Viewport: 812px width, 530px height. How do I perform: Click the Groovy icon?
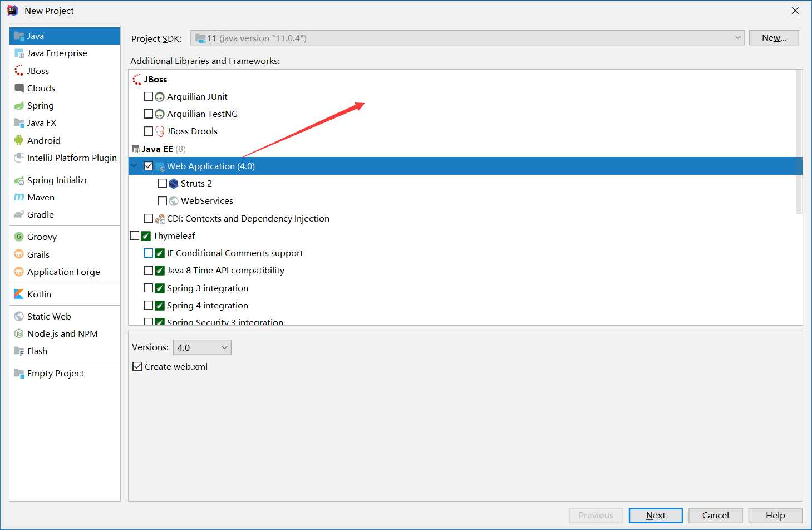(19, 237)
